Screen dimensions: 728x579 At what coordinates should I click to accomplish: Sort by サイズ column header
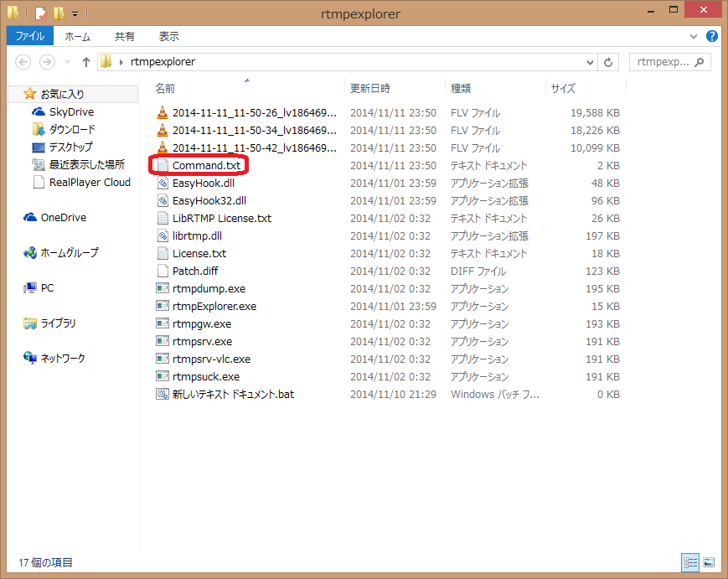click(x=562, y=88)
